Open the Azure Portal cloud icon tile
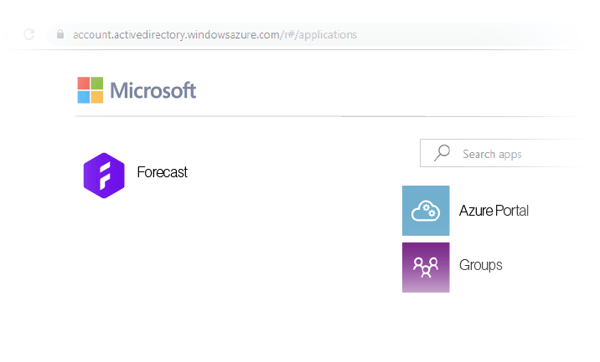The height and width of the screenshot is (362, 600). click(426, 210)
